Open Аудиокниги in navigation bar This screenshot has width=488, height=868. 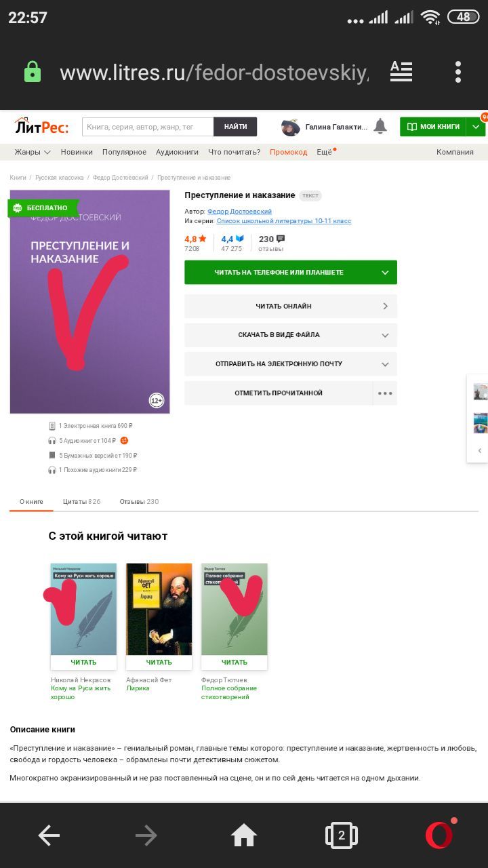(x=177, y=152)
